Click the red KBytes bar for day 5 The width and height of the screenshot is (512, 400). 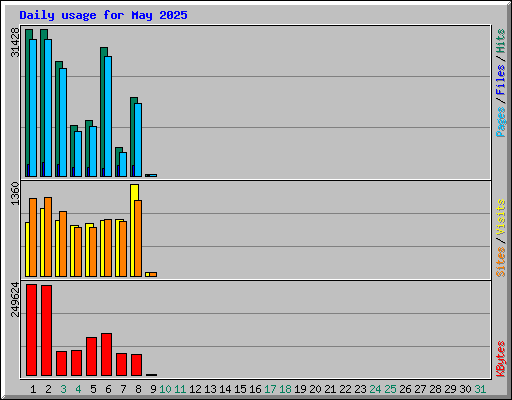tap(91, 356)
